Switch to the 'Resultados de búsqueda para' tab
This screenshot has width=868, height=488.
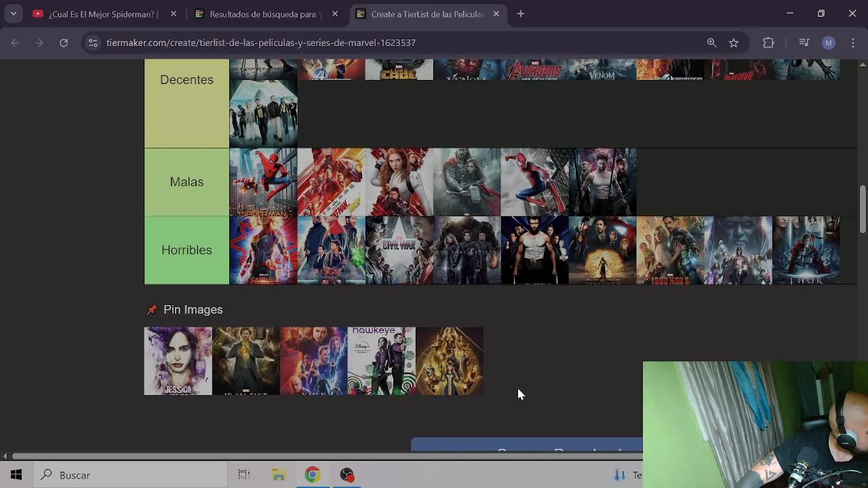[263, 14]
